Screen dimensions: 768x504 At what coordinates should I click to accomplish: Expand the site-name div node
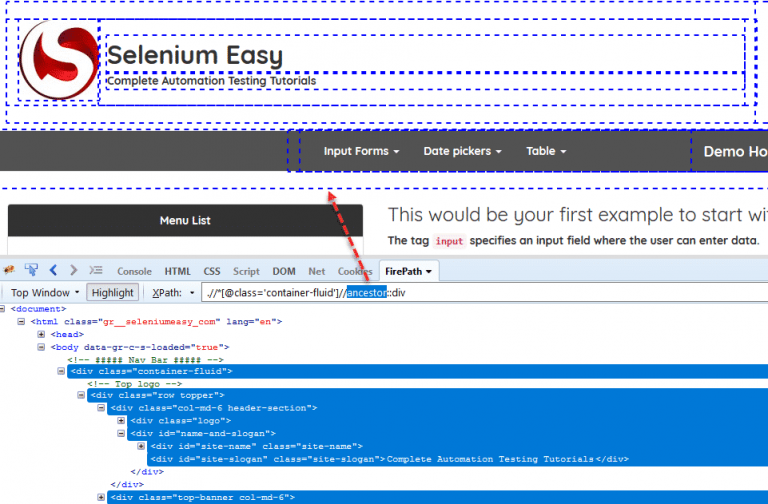pyautogui.click(x=142, y=446)
